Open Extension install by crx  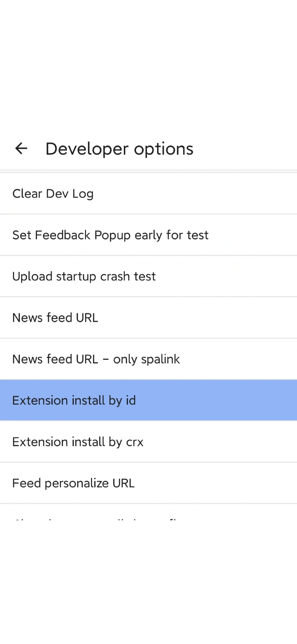148,442
